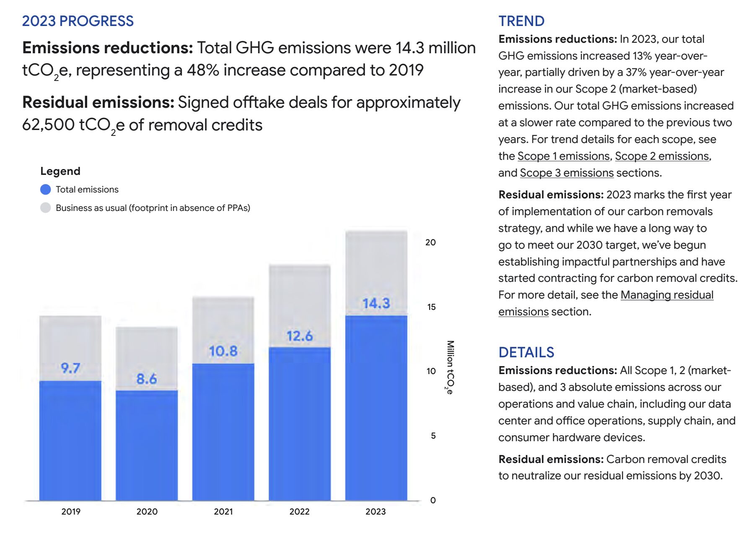This screenshot has width=756, height=541.
Task: Click the 2023 PROGRESS heading
Action: 78,21
